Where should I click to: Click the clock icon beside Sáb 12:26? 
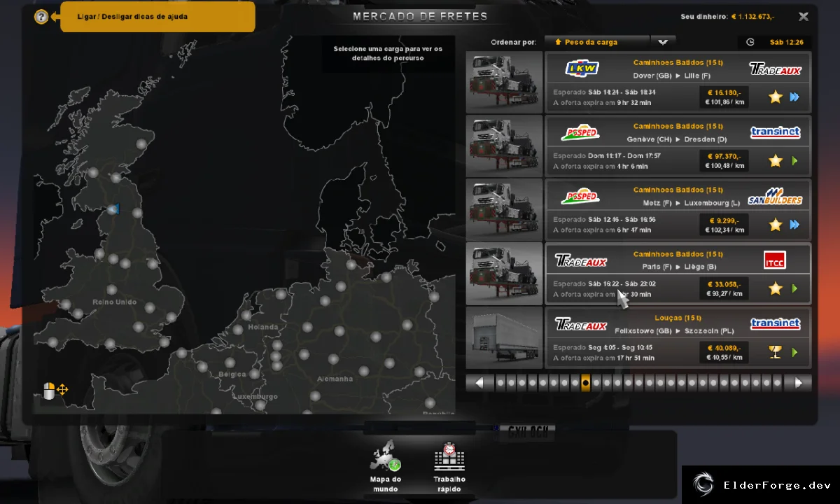(x=750, y=42)
